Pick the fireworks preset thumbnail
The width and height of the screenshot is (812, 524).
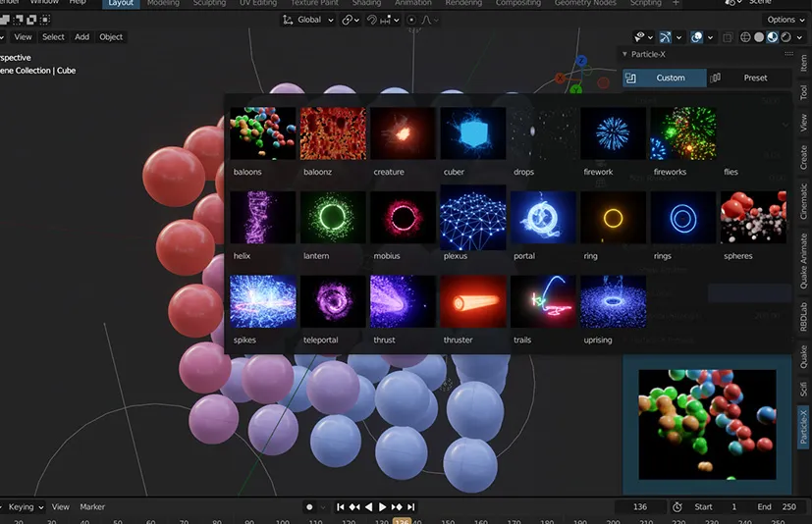pos(683,133)
